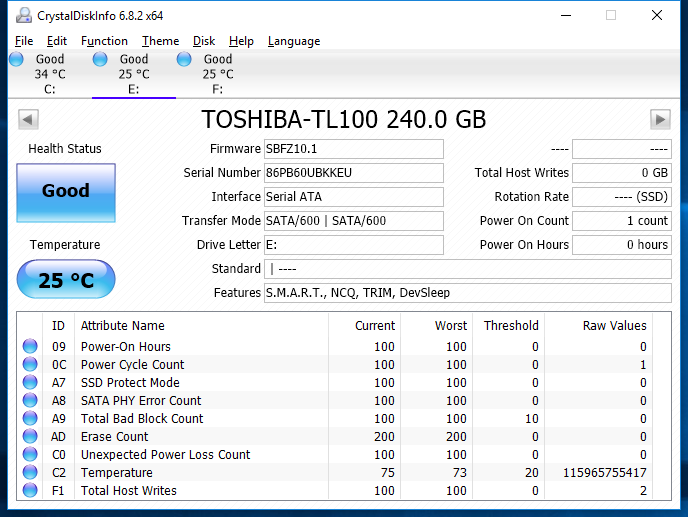
Task: Select the SSD Protect Mode attribute row
Action: [x=130, y=383]
